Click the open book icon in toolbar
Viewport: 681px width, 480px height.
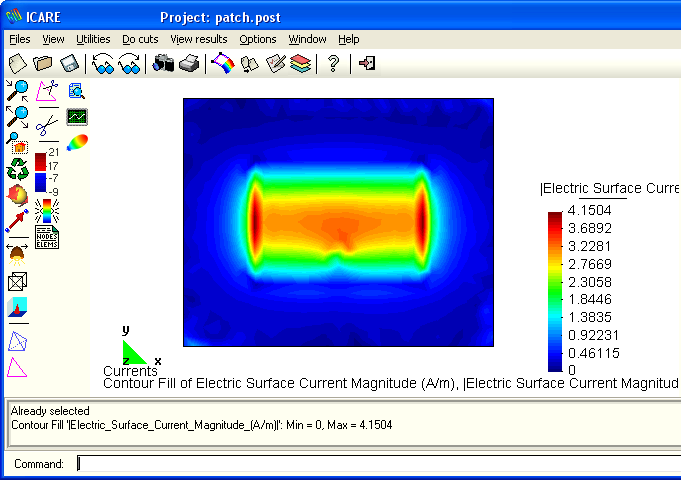tap(250, 63)
